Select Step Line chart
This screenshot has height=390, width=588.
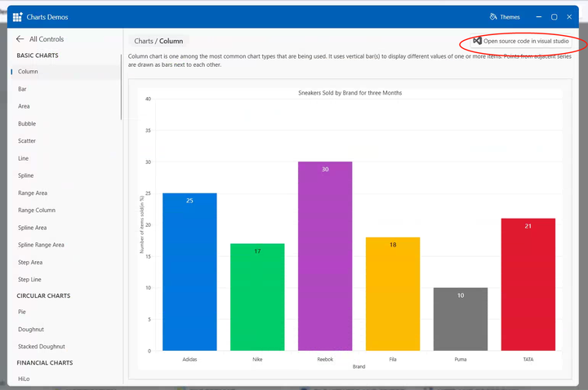(29, 280)
